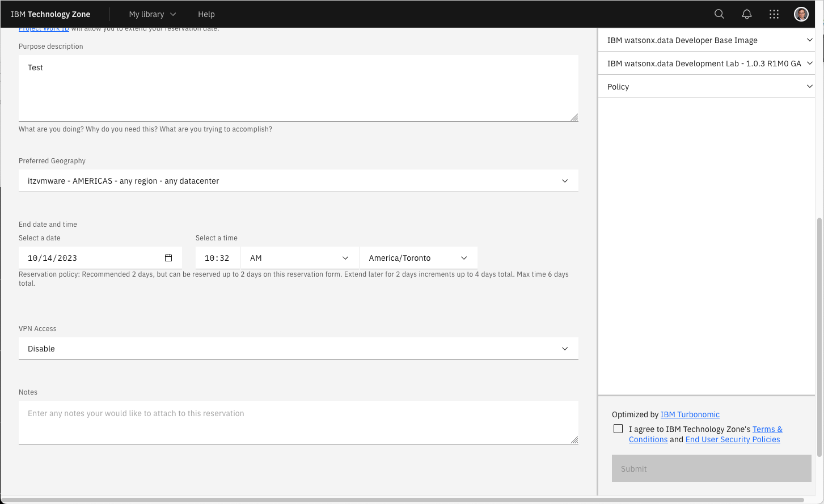
Task: Open the AM/PM selector dropdown
Action: pos(300,258)
